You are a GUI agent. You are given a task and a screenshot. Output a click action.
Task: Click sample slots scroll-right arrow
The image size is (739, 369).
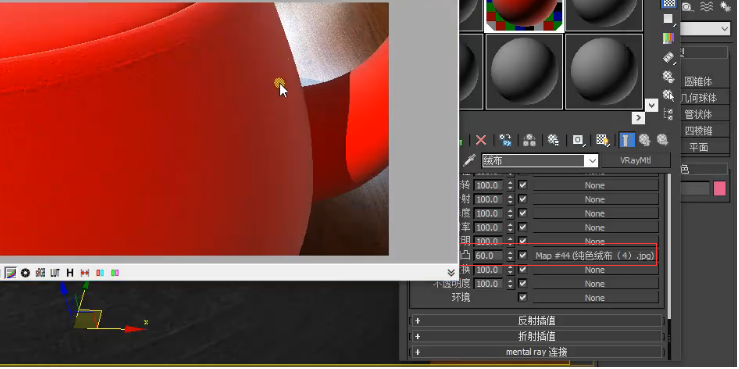coord(638,118)
